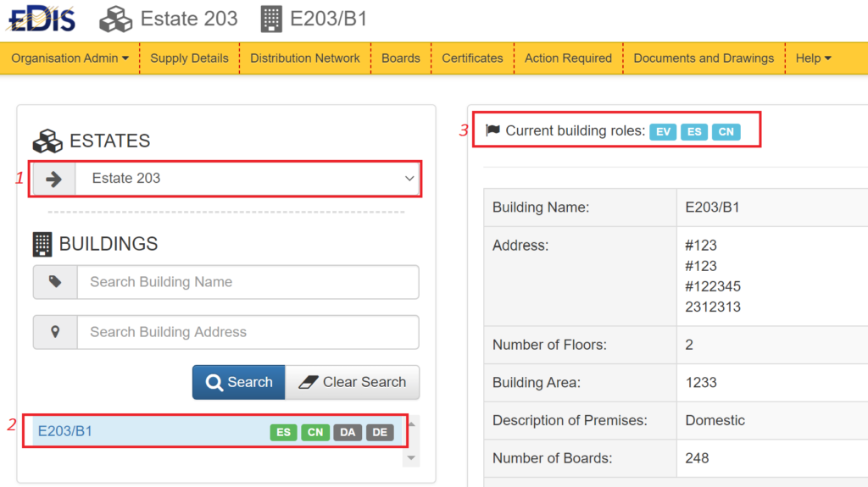Click the flag icon beside current building roles

coord(492,130)
